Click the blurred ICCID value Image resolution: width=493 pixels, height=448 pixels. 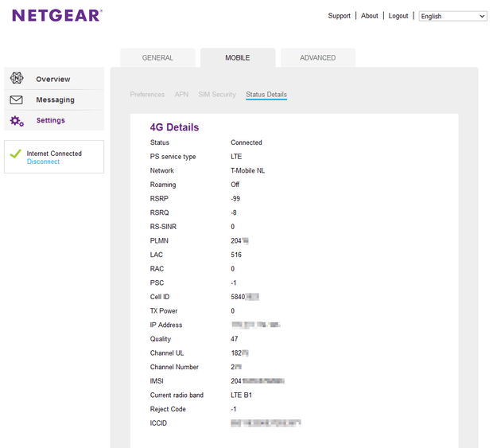pyautogui.click(x=266, y=423)
